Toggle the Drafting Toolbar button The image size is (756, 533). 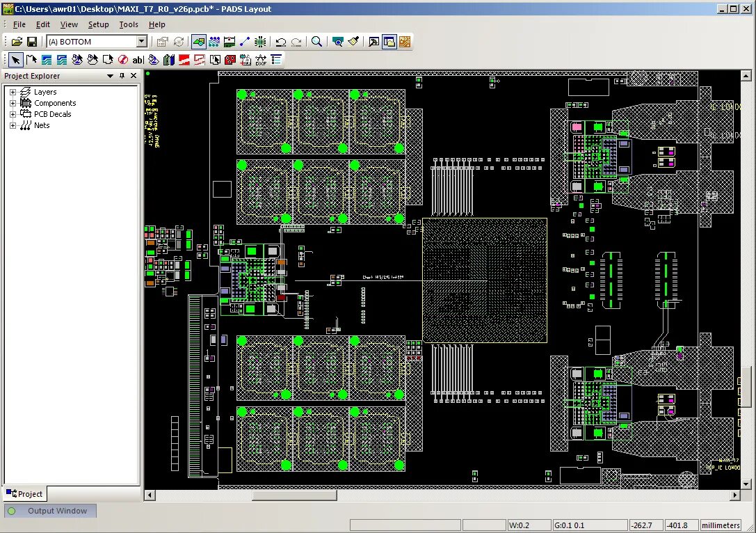click(x=198, y=42)
